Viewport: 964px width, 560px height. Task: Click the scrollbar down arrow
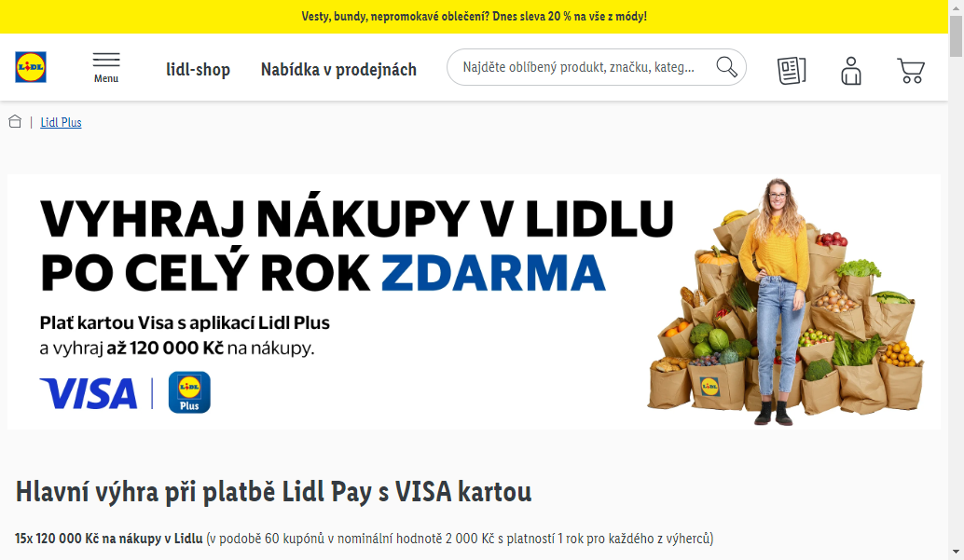click(x=956, y=552)
